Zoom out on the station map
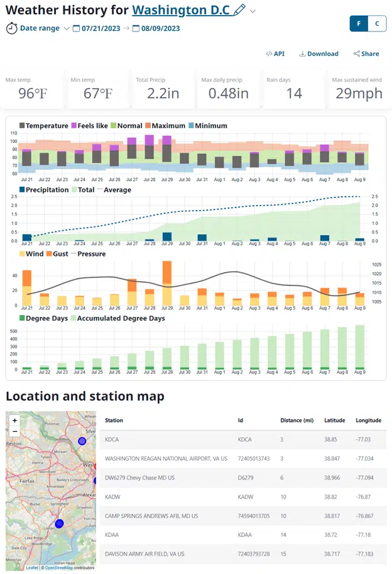 [14, 431]
